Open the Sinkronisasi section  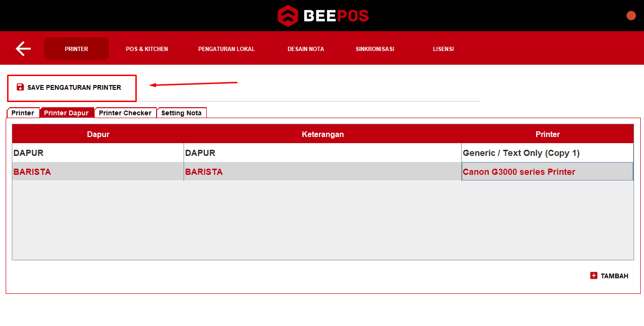coord(375,49)
